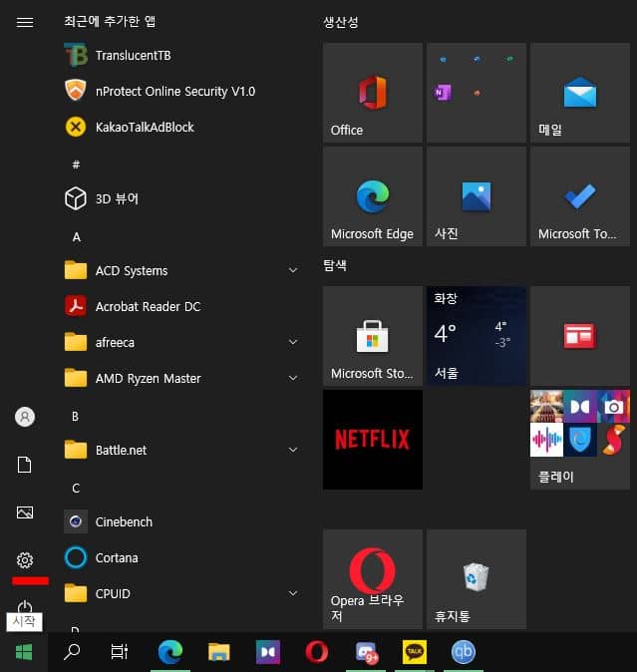Click the A section header letter
637x672 pixels.
coord(76,237)
